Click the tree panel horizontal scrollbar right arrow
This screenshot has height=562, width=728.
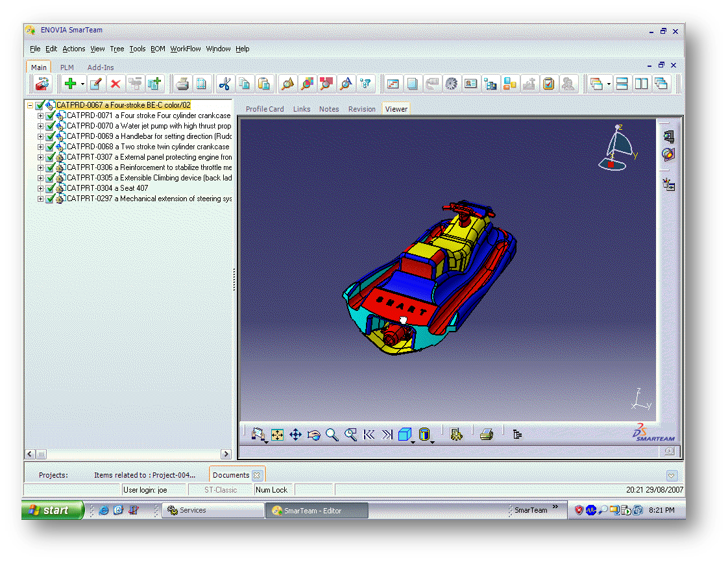226,454
